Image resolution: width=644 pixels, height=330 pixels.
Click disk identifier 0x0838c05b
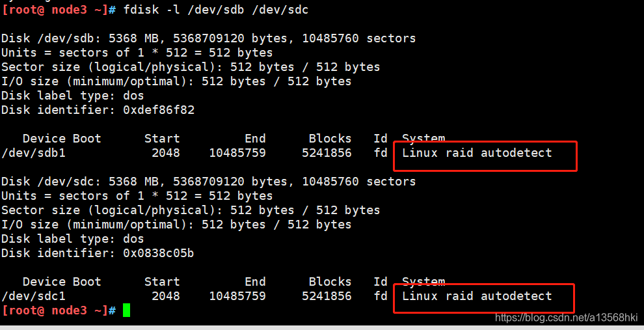(158, 253)
